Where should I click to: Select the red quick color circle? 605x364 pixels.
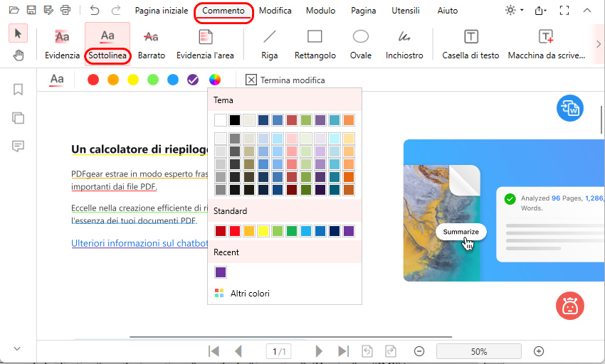93,80
